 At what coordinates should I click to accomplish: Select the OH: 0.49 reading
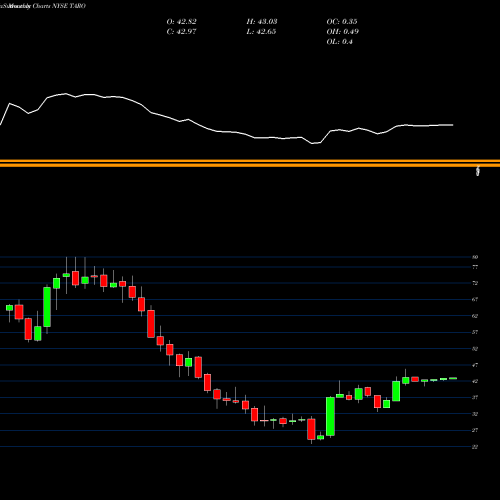coord(342,32)
